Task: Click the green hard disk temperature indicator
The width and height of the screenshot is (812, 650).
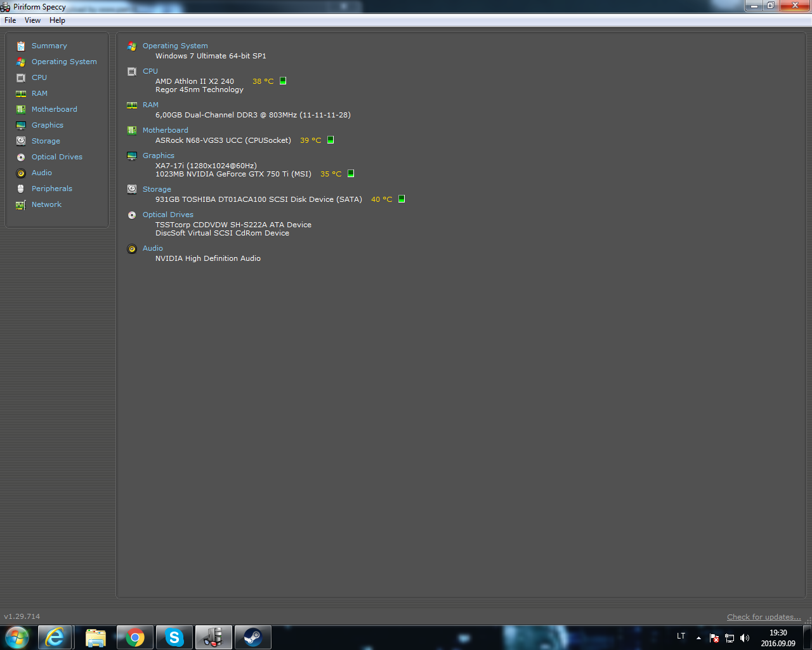Action: [402, 199]
